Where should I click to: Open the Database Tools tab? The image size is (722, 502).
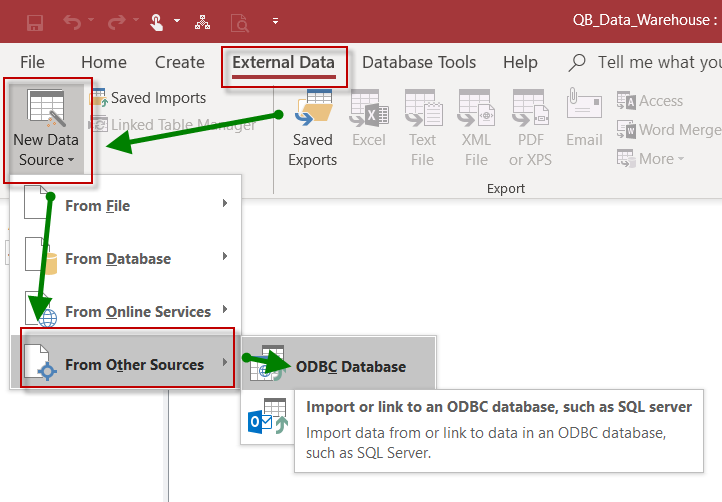coord(419,62)
